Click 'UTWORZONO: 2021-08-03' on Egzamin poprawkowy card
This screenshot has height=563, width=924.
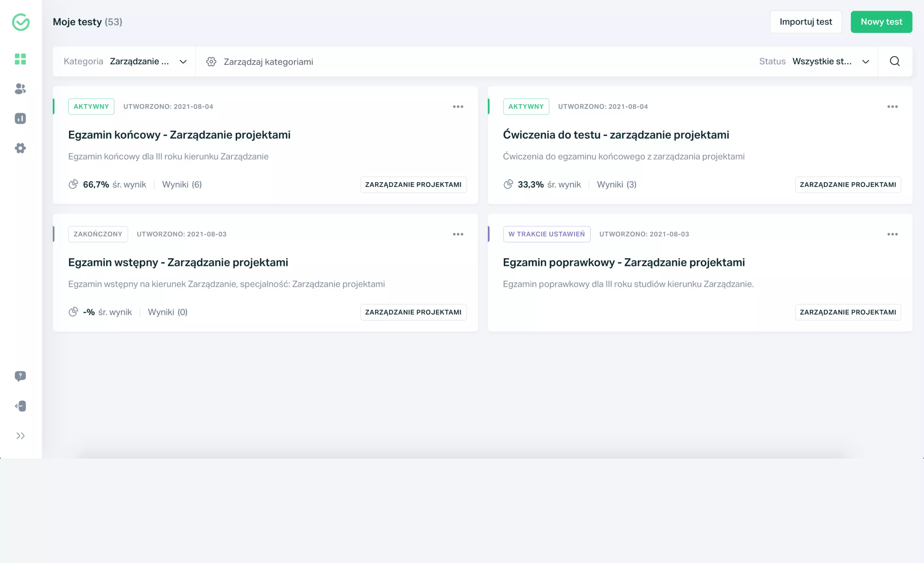(644, 234)
